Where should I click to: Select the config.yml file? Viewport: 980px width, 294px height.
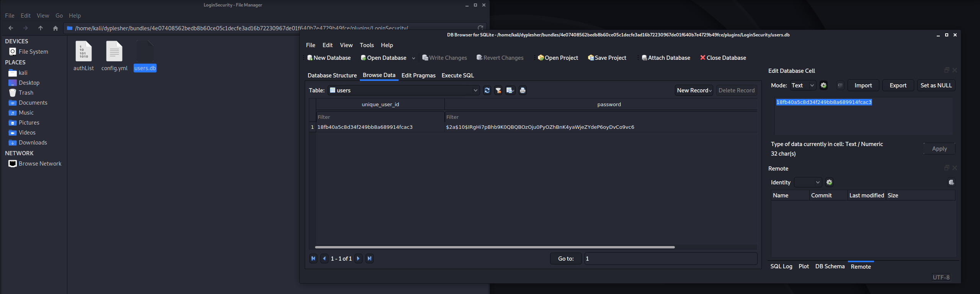coord(114,56)
